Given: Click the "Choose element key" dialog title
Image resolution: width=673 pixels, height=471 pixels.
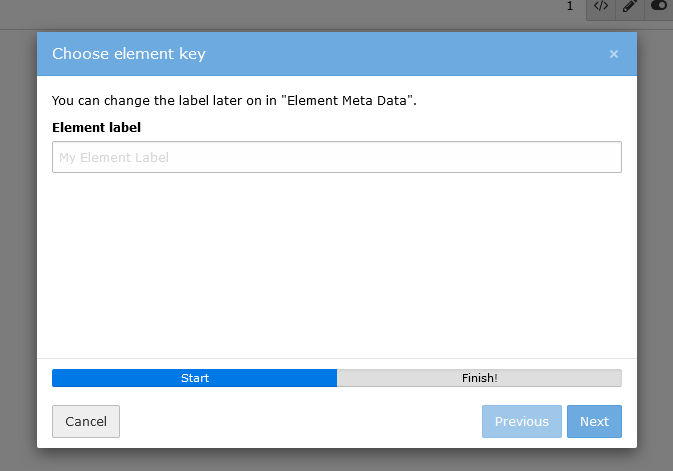Looking at the screenshot, I should (x=129, y=54).
